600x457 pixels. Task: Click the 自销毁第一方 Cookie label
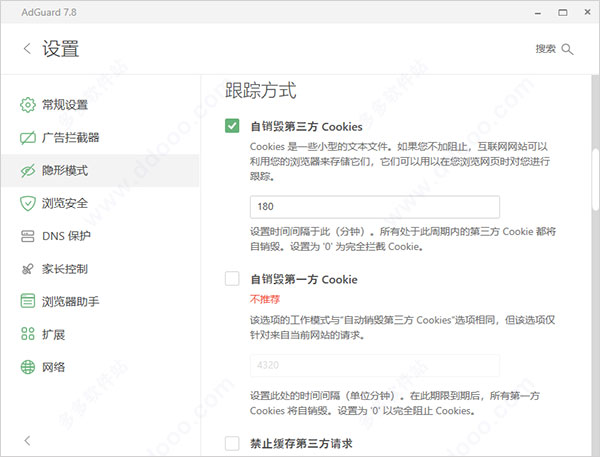[304, 279]
